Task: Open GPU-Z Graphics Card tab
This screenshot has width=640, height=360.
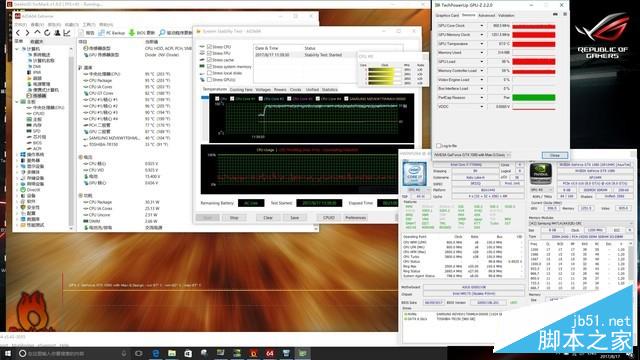Action: (447, 16)
